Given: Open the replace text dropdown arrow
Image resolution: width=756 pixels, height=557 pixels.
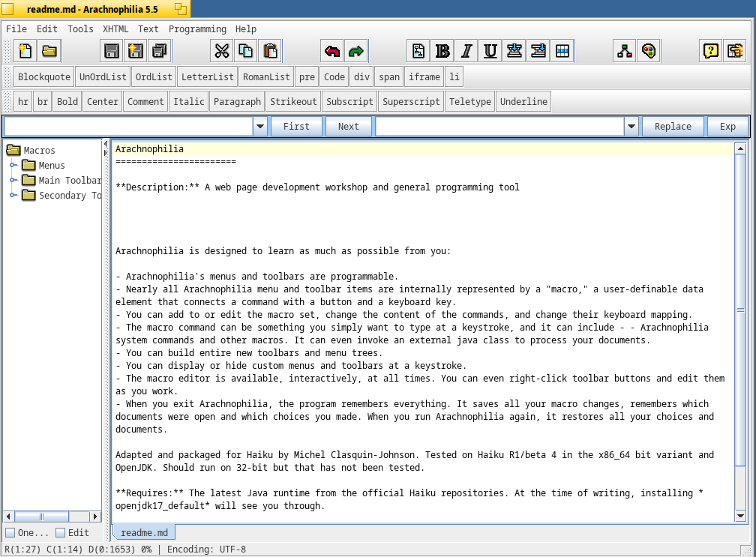Looking at the screenshot, I should coord(631,127).
